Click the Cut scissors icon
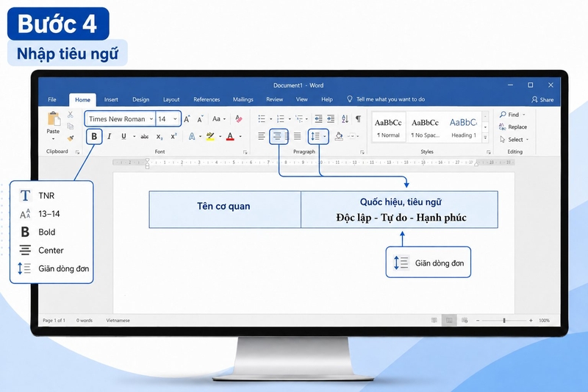The width and height of the screenshot is (588, 392). 70,115
